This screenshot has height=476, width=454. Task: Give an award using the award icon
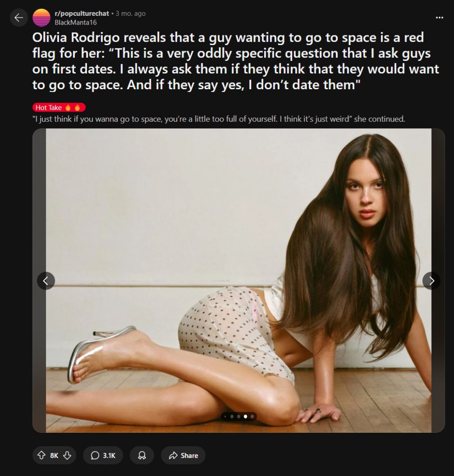click(142, 455)
